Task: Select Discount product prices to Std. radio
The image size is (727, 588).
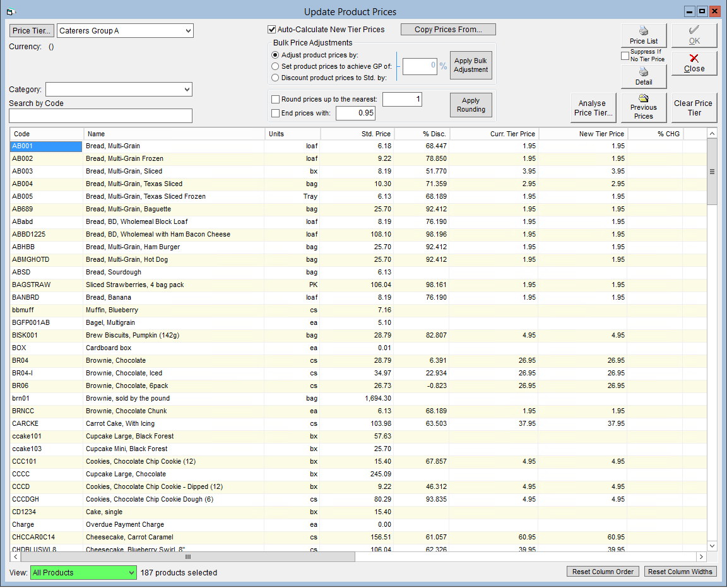Action: pos(275,78)
